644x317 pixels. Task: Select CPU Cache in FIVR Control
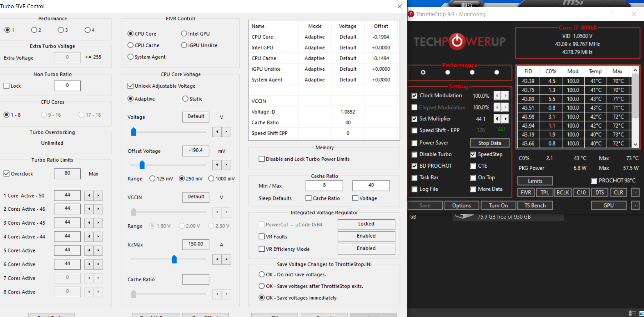[131, 45]
